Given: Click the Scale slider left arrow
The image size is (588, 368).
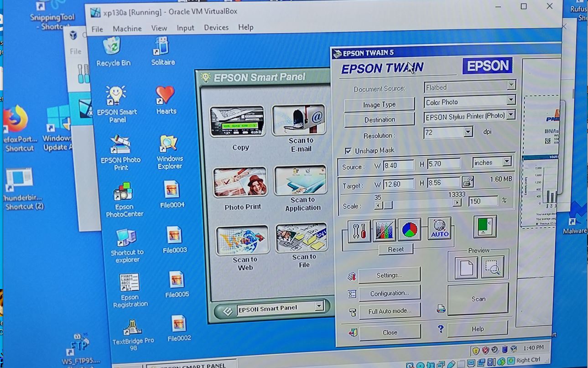Looking at the screenshot, I should [x=378, y=206].
